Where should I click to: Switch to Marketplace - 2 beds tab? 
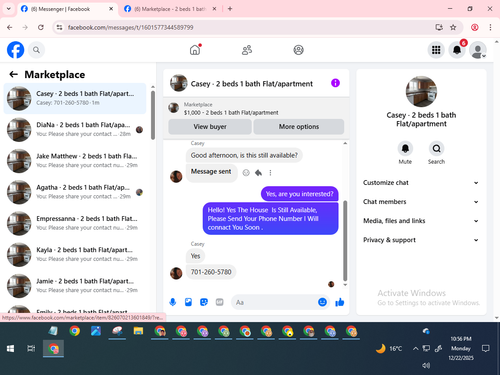tap(170, 9)
